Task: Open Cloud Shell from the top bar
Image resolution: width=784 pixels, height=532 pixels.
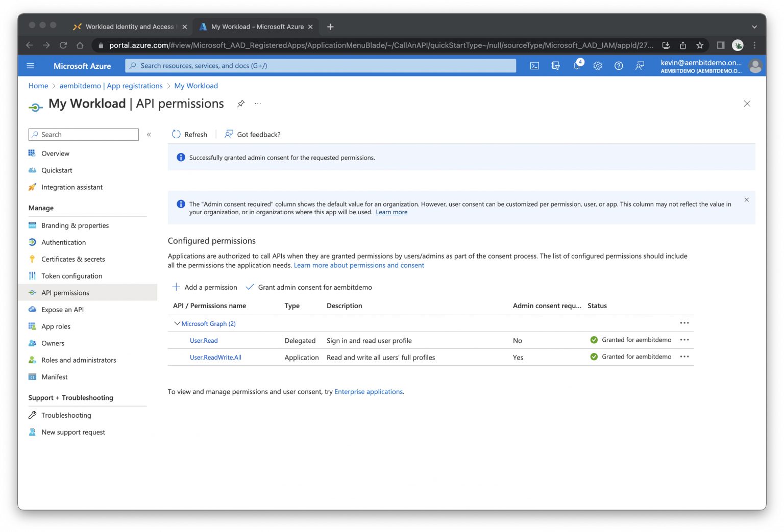Action: [x=534, y=66]
